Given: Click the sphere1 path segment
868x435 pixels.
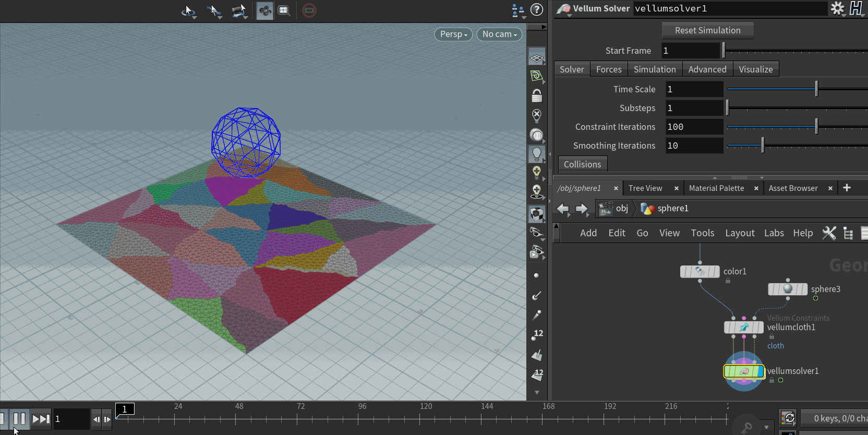Looking at the screenshot, I should (x=665, y=209).
